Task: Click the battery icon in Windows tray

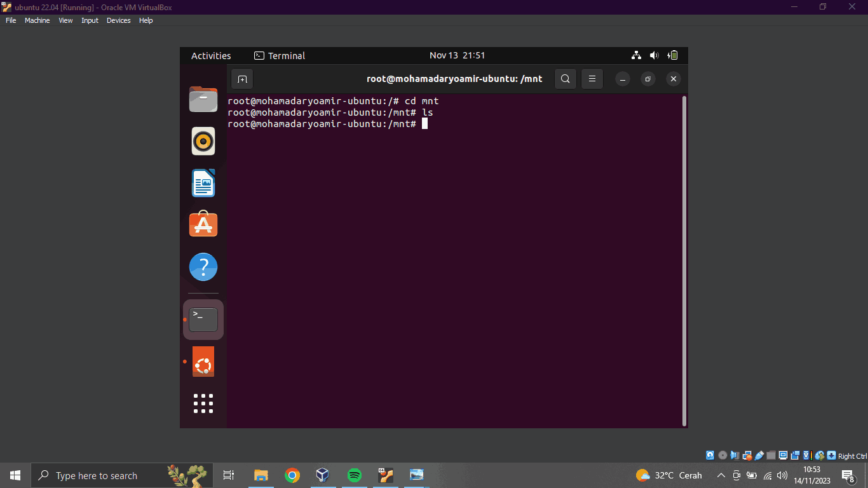Action: point(752,475)
